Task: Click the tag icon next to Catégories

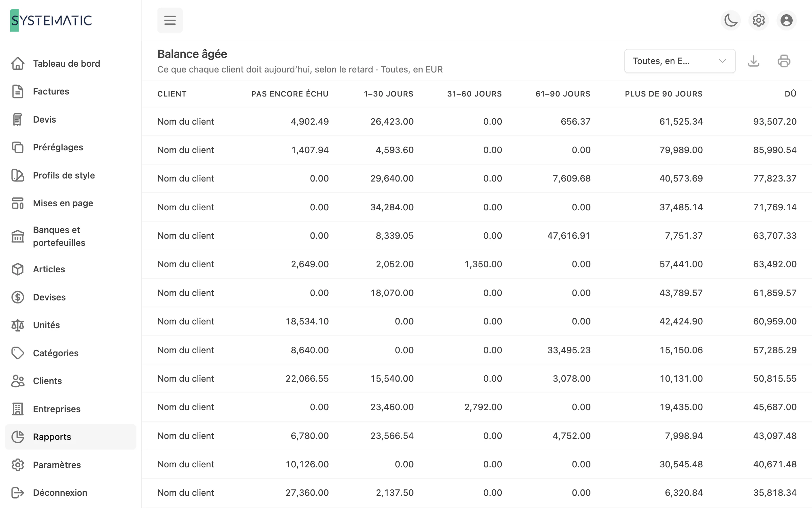Action: click(18, 353)
